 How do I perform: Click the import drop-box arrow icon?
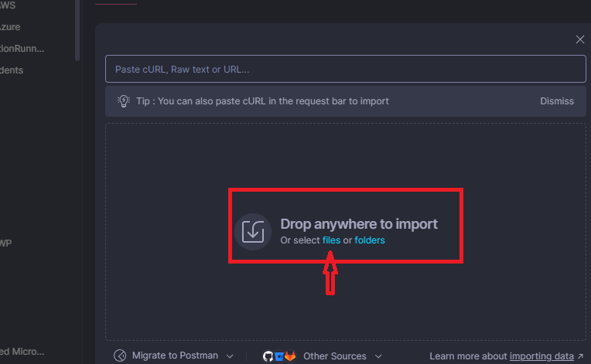point(253,231)
